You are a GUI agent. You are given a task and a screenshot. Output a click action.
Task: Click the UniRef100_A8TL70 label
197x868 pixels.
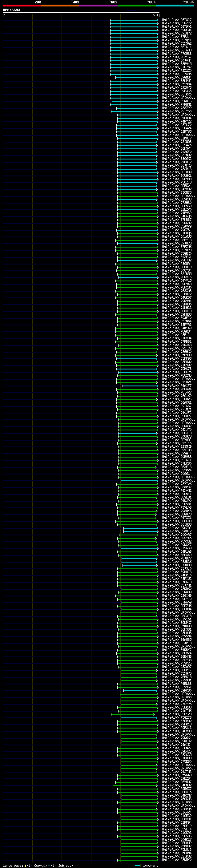coord(176,125)
